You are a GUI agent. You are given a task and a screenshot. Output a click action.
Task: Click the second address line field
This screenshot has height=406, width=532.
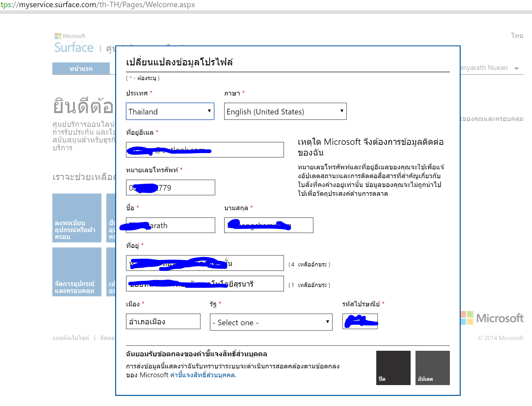[x=205, y=284]
